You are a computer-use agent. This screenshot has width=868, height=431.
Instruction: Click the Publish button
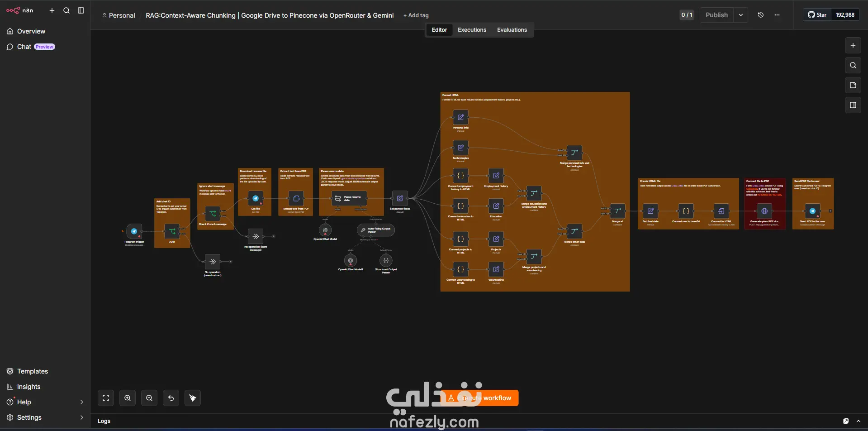click(x=716, y=15)
